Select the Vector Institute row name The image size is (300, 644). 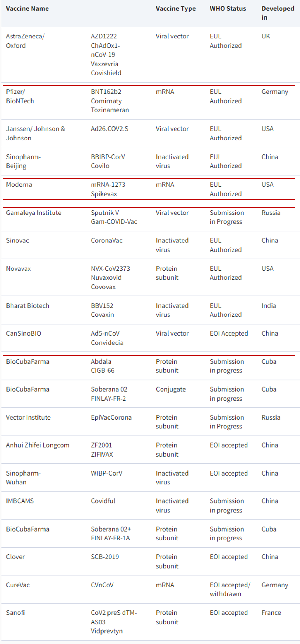tap(28, 417)
